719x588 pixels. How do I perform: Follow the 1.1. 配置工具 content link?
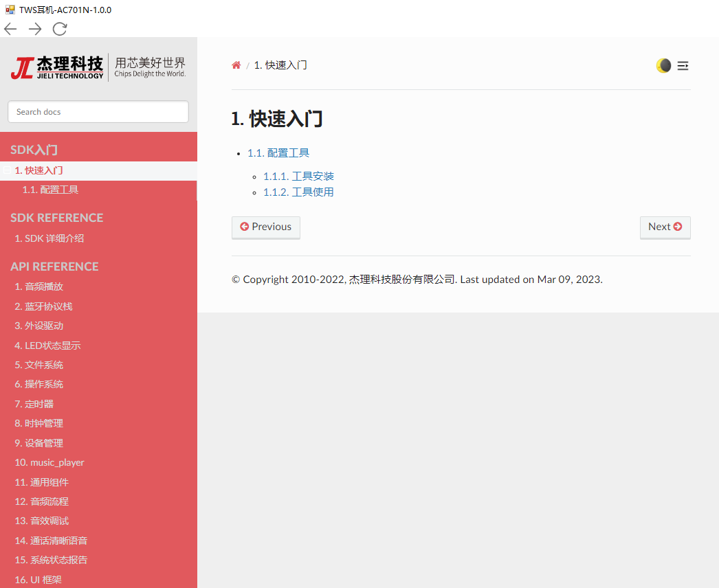click(278, 153)
